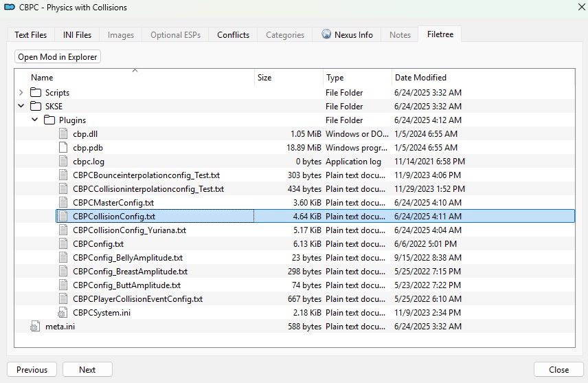The height and width of the screenshot is (383, 588).
Task: Click the CBPConfig_BreastAmplitude.txt file icon
Action: click(x=63, y=272)
